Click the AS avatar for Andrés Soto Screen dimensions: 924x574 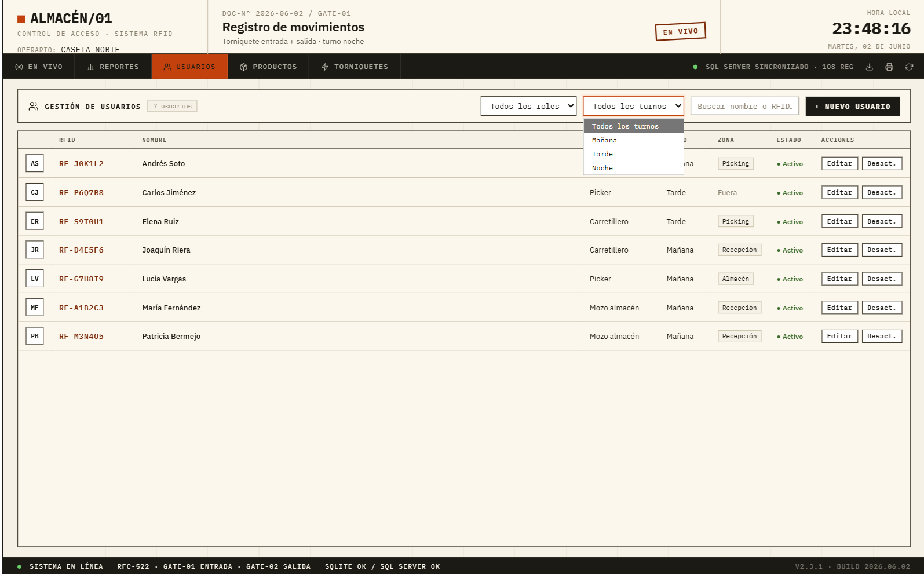coord(35,163)
